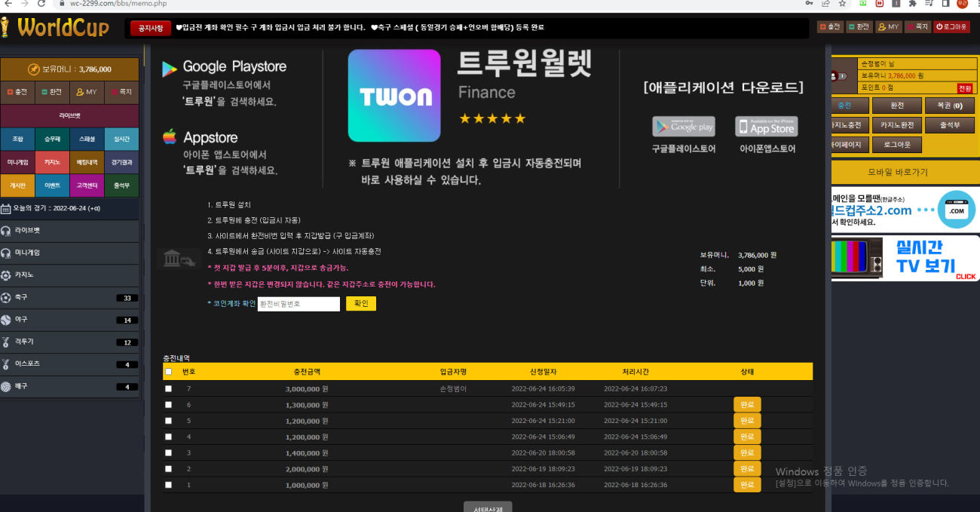
Task: Click the iPhone App Store download badge
Action: [766, 126]
